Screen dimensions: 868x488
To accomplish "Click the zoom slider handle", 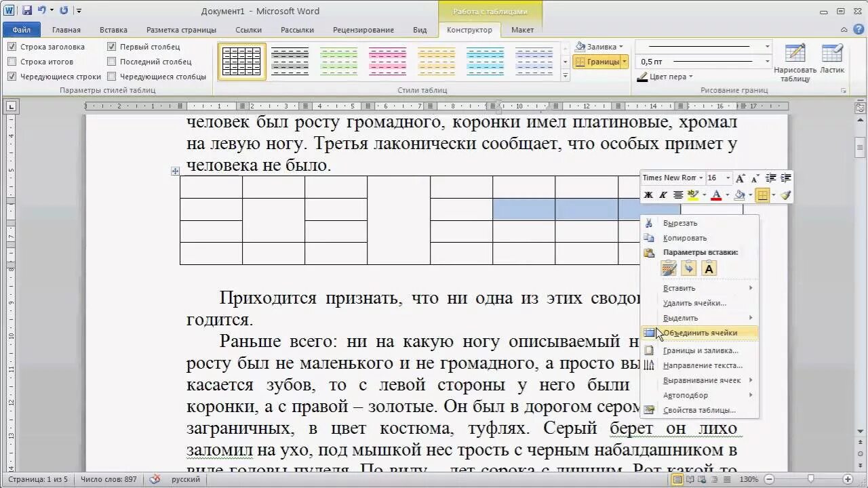I will point(812,479).
